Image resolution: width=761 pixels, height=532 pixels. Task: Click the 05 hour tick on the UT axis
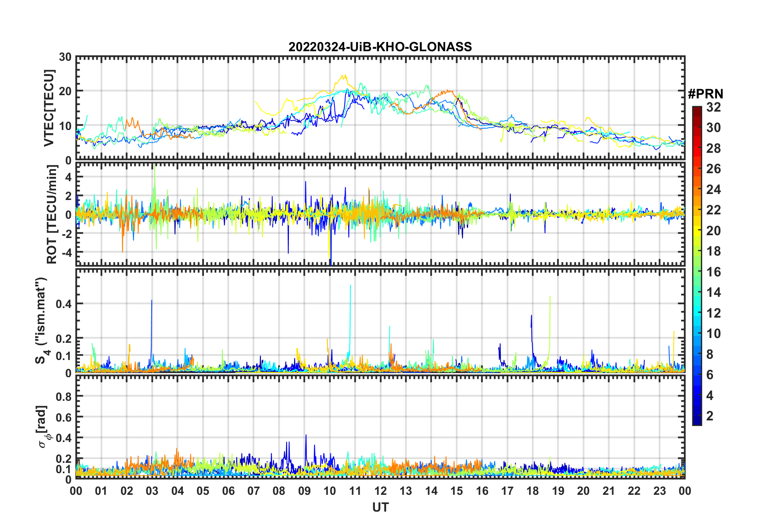pyautogui.click(x=203, y=491)
